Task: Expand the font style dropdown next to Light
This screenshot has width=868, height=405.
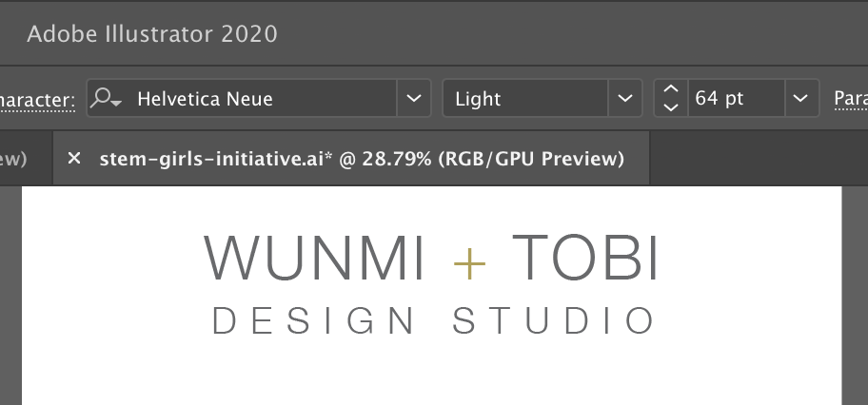Action: [624, 99]
